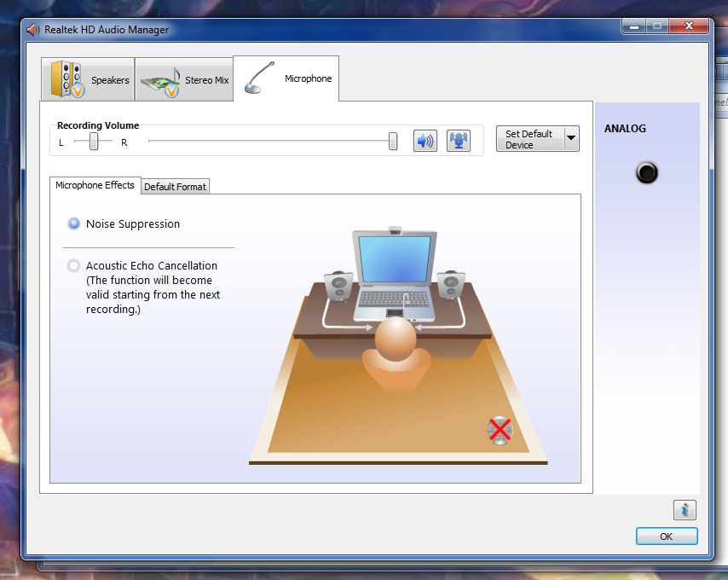The width and height of the screenshot is (728, 580).
Task: Click the black analog jack connector
Action: coord(646,172)
